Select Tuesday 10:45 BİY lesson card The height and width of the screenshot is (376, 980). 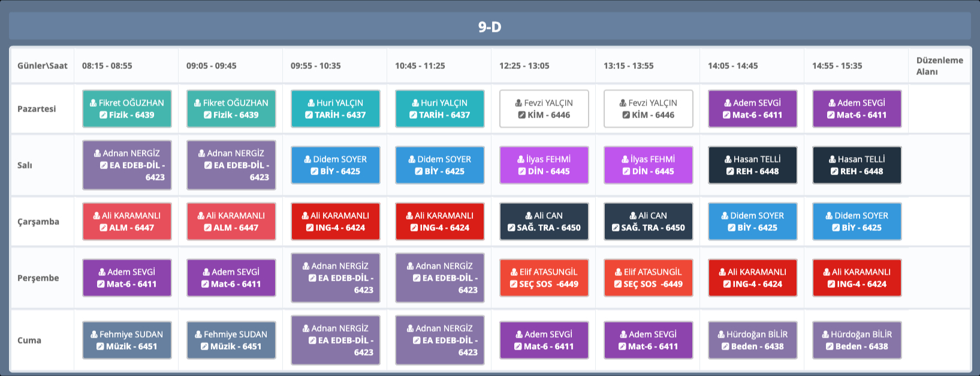440,166
